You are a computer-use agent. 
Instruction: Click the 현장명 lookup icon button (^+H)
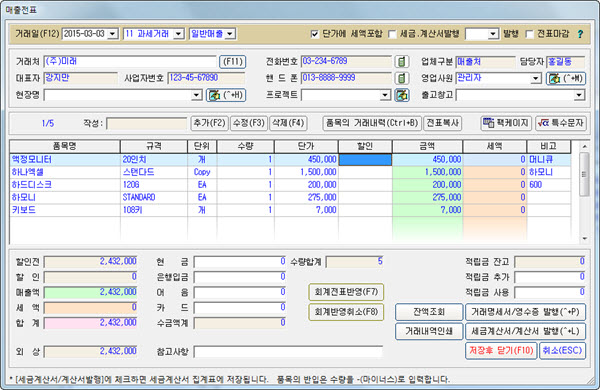(x=226, y=95)
